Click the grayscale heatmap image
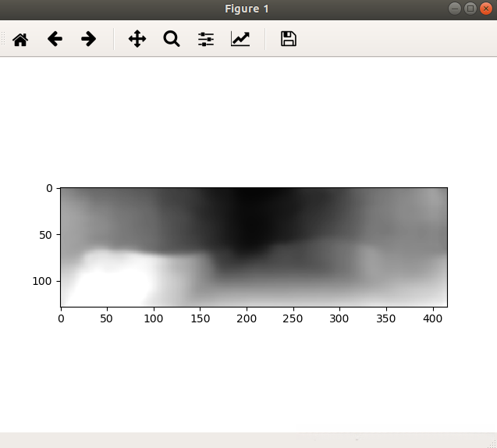 (x=254, y=247)
